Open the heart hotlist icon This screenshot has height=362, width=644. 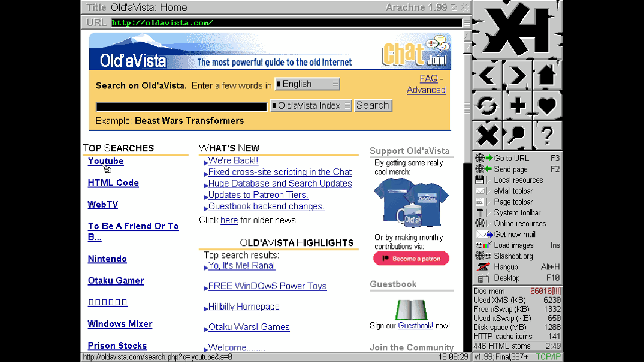[547, 106]
